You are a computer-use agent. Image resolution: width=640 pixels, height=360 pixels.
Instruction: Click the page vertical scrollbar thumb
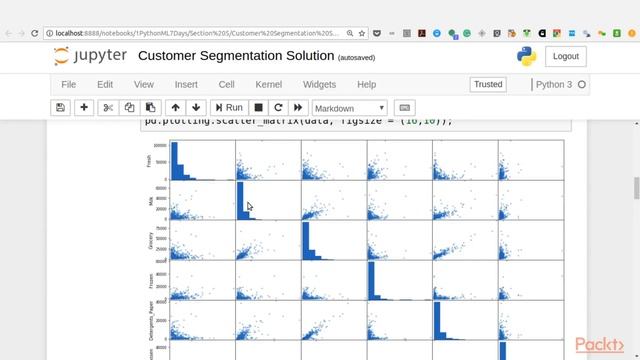pos(636,188)
